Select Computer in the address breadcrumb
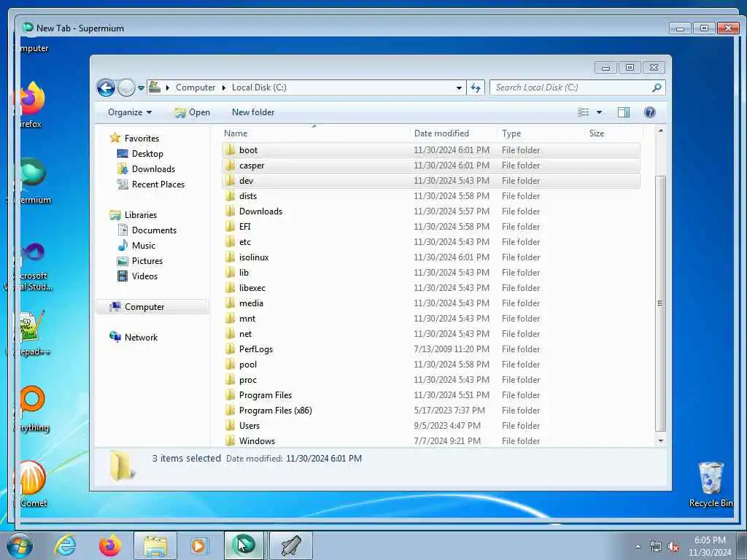The image size is (747, 560). 196,87
